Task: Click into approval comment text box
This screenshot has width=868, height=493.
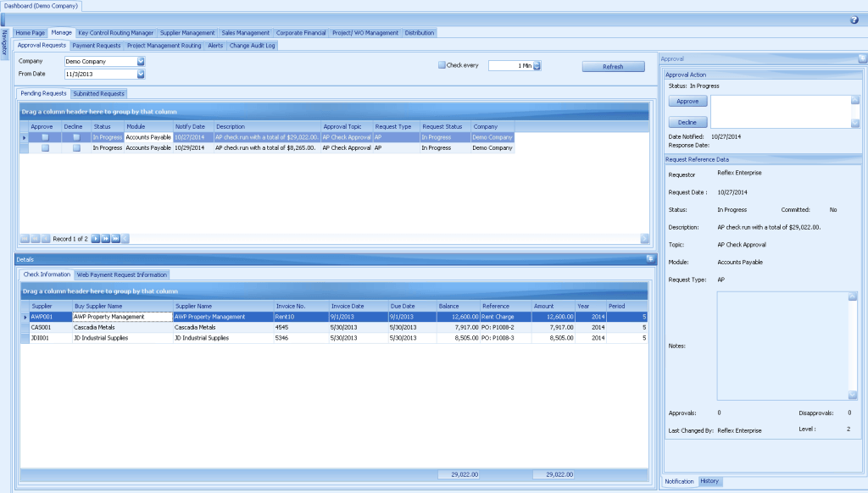Action: (x=781, y=112)
